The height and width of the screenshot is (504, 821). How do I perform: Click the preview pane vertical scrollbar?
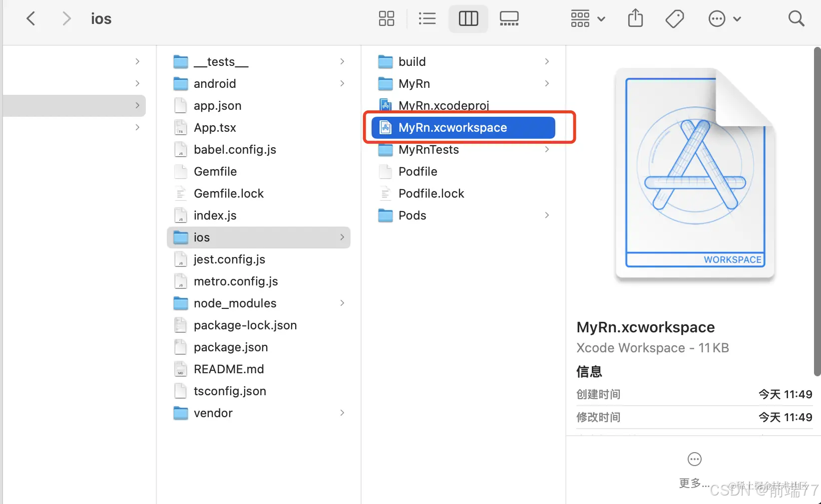[817, 212]
